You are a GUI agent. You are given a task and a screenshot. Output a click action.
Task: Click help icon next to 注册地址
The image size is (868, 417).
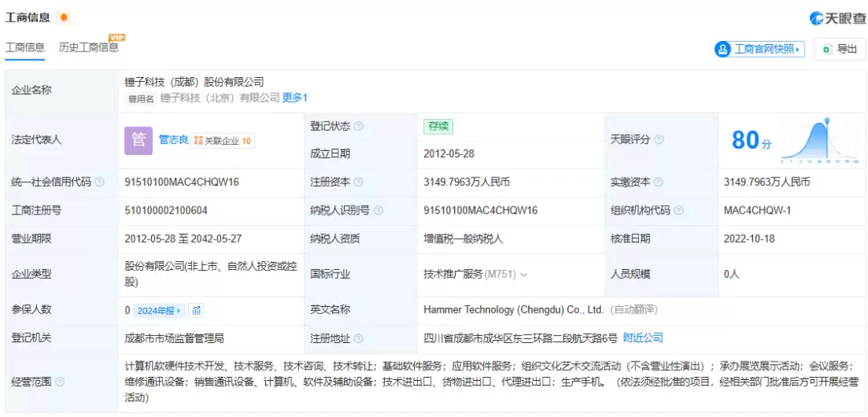(358, 338)
